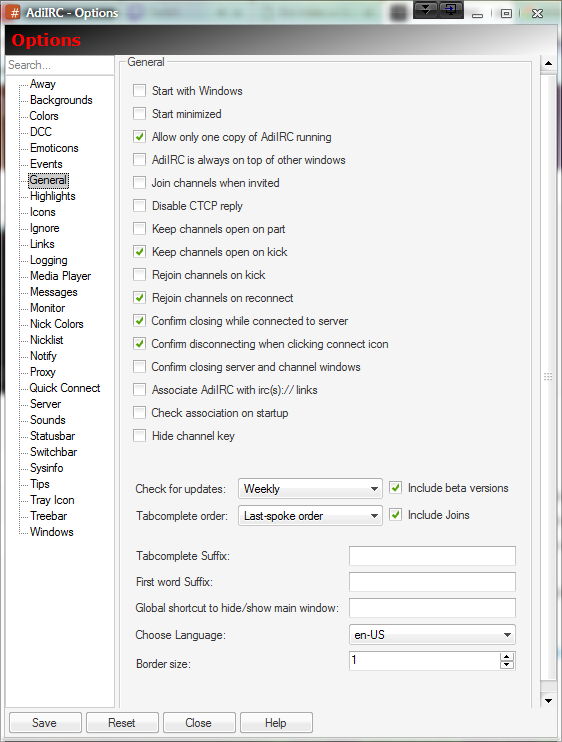Click the Tabcomplete Suffix field
The width and height of the screenshot is (562, 742).
point(432,556)
